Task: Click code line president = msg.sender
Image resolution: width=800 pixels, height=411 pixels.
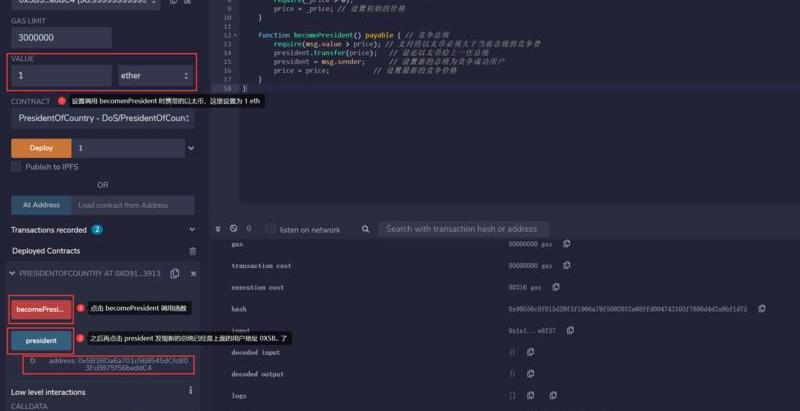Action: click(319, 62)
